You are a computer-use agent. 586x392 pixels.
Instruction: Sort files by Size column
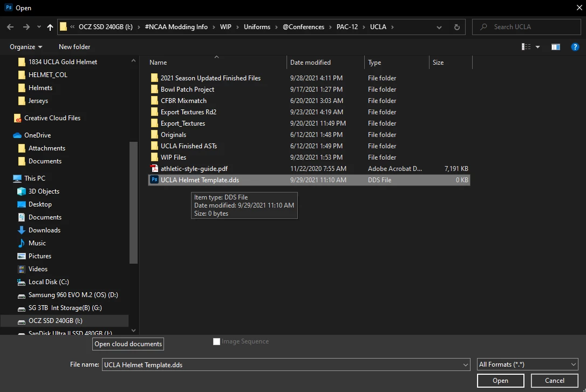point(451,63)
